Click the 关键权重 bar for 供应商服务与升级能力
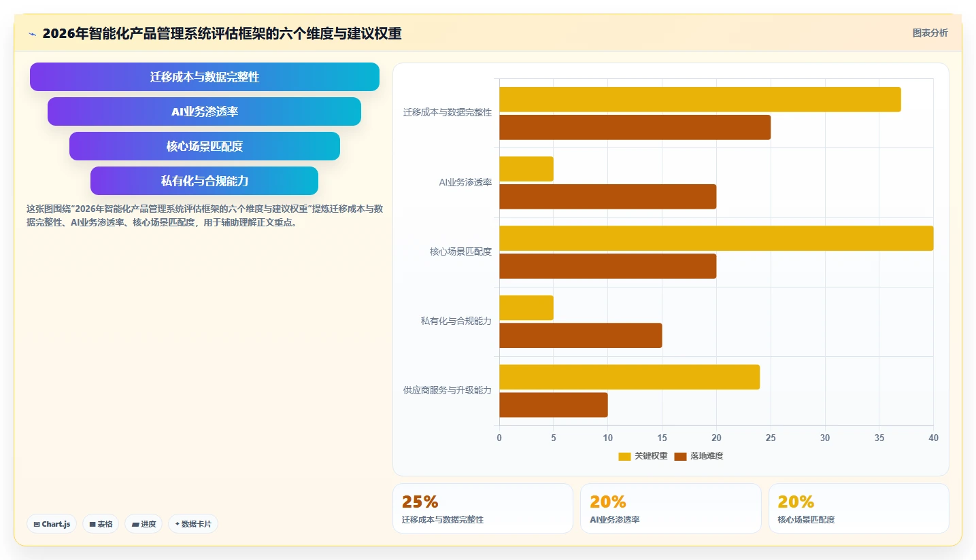The height and width of the screenshot is (560, 976). click(x=629, y=377)
